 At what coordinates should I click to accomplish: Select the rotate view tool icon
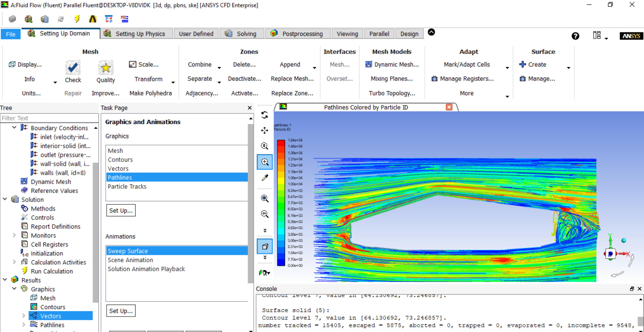coord(265,115)
